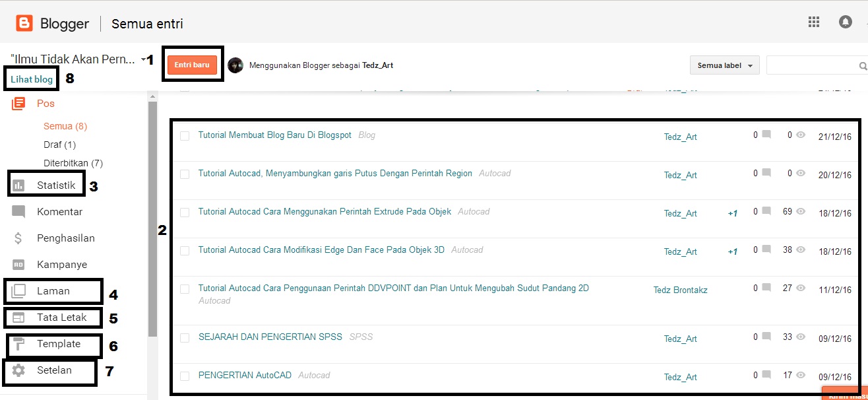Image resolution: width=868 pixels, height=400 pixels.
Task: Select the Kampanye sidebar item
Action: click(63, 264)
